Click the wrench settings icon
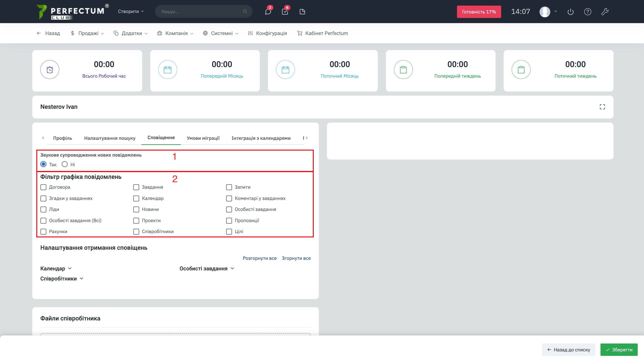This screenshot has width=644, height=359. 605,11
